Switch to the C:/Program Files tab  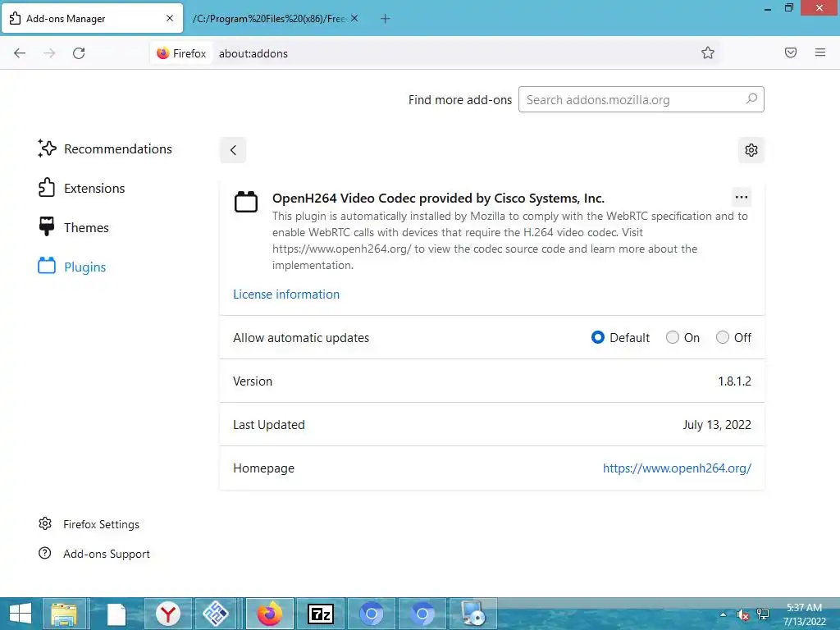[x=269, y=18]
